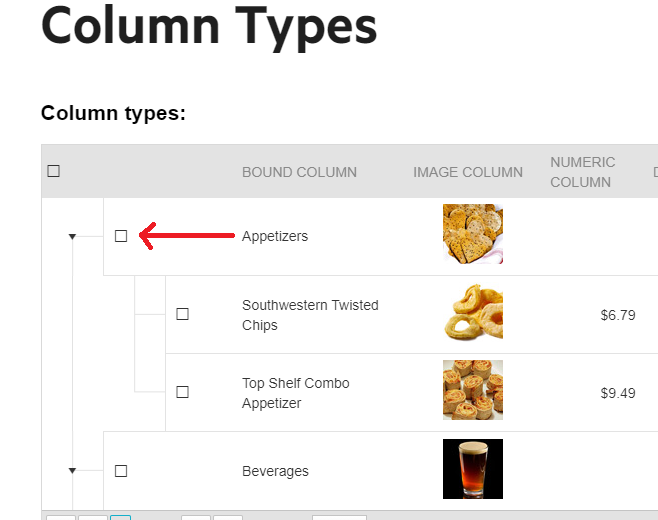Select the Southwestern Twisted Chips row text
The height and width of the screenshot is (520, 658).
coord(310,315)
